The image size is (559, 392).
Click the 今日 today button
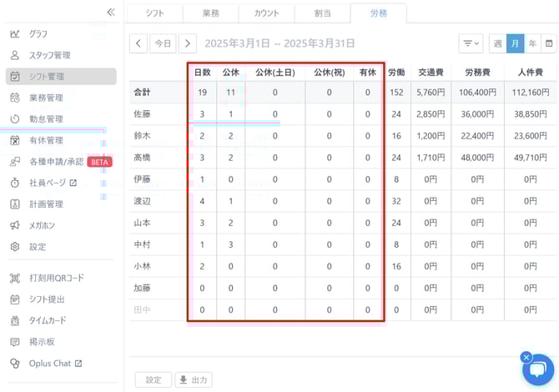click(x=163, y=43)
